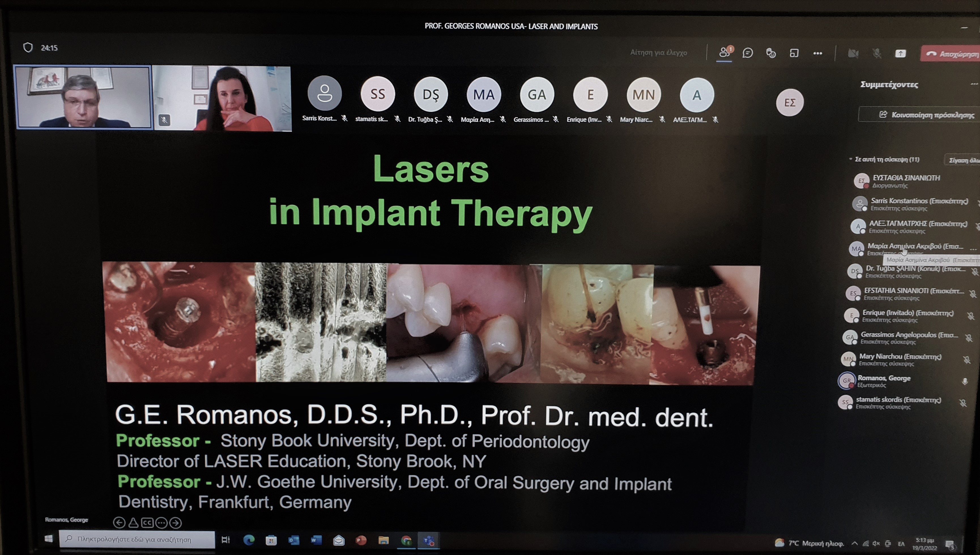Collapse the 'Σε αυτή τη σύσκεψη (11)' list
Image resolution: width=980 pixels, height=555 pixels.
point(851,159)
